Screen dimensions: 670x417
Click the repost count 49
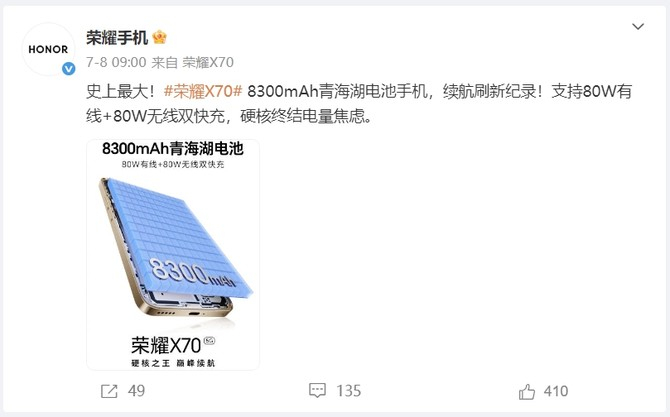[x=136, y=391]
